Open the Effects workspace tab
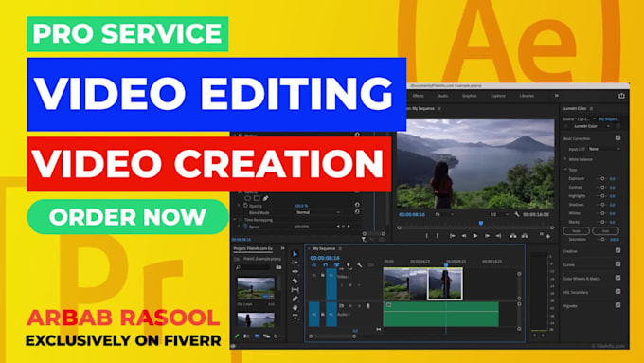This screenshot has width=644, height=363. [418, 96]
